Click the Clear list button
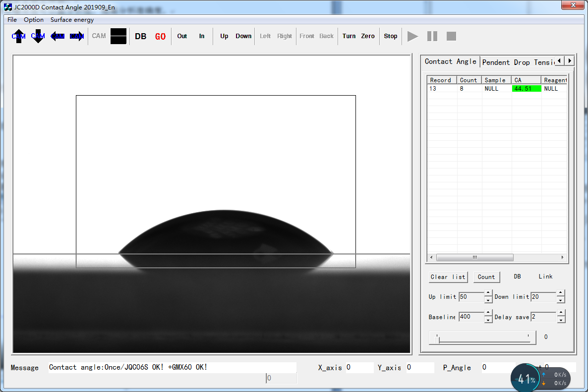The image size is (588, 392). point(448,277)
